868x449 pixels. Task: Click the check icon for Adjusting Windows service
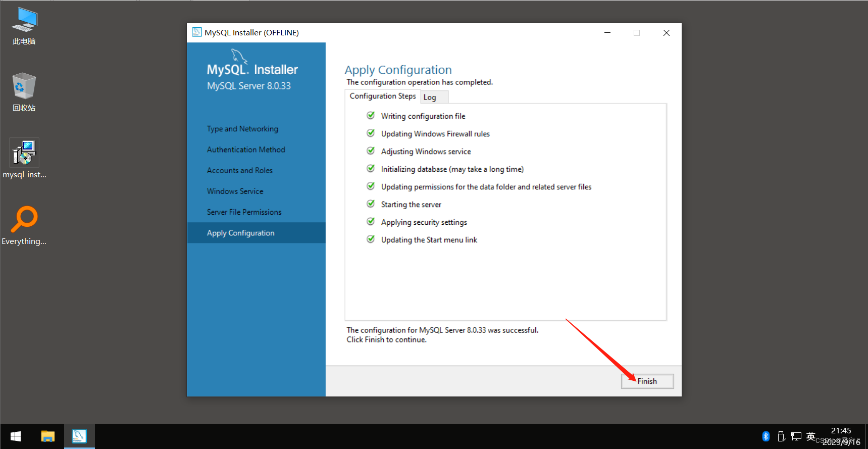(x=371, y=151)
